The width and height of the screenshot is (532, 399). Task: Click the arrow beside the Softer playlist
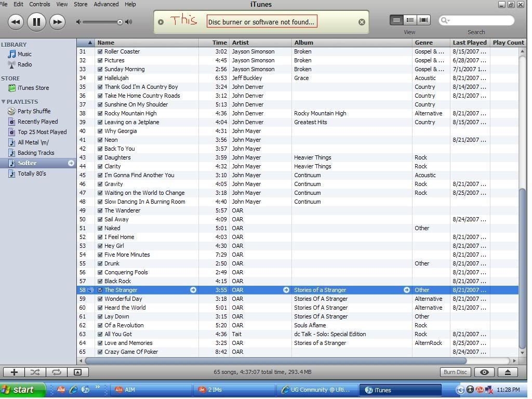pyautogui.click(x=71, y=163)
